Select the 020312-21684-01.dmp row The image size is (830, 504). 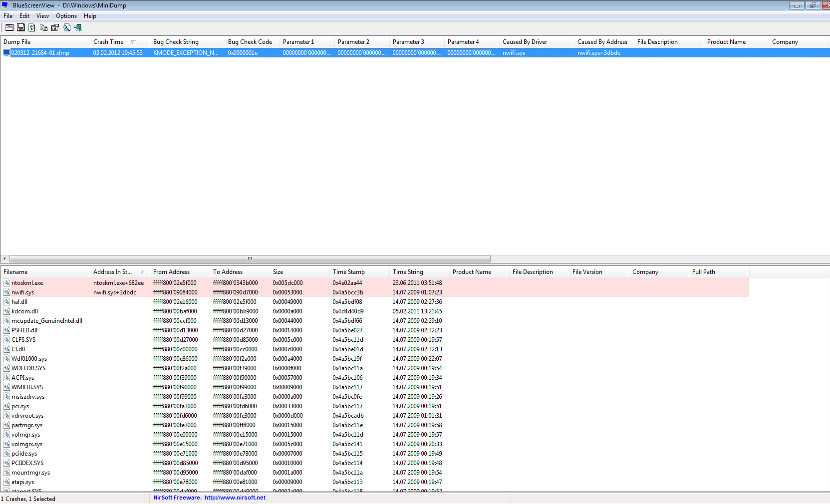coord(415,52)
